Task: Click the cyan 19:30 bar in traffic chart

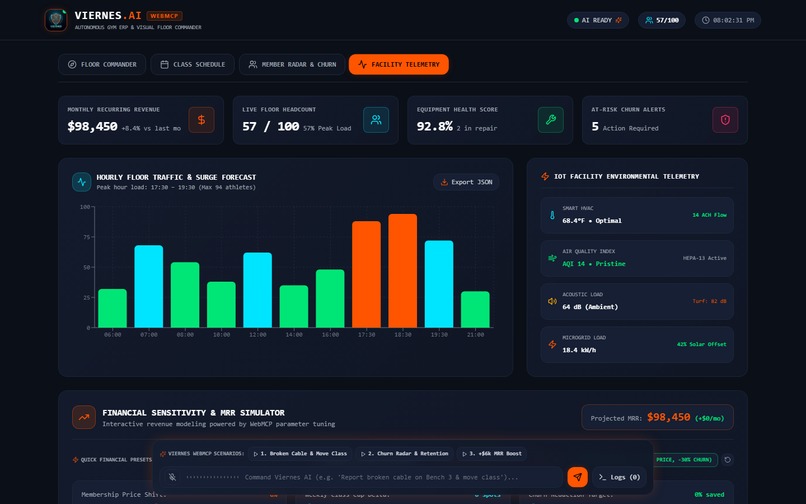Action: coord(439,284)
